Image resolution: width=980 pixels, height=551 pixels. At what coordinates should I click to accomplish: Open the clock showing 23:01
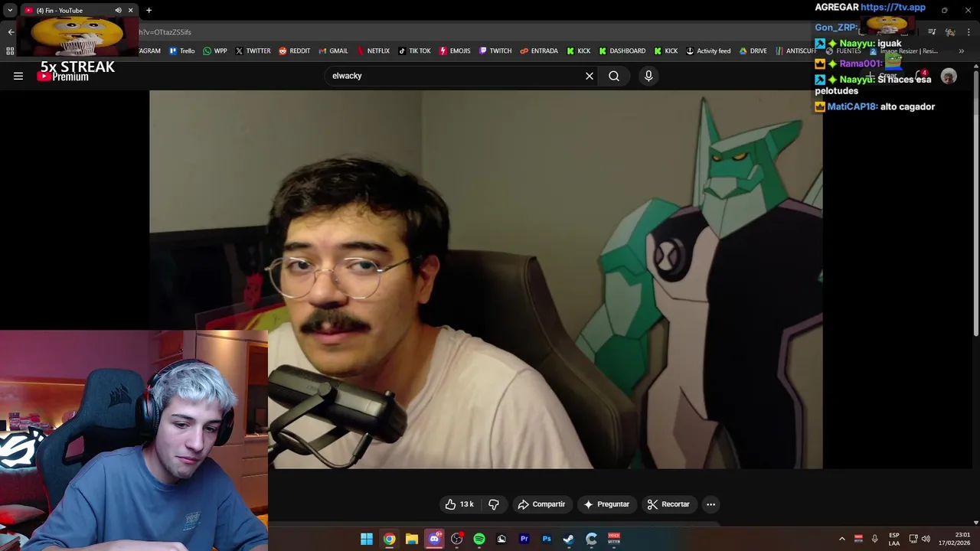pos(955,540)
